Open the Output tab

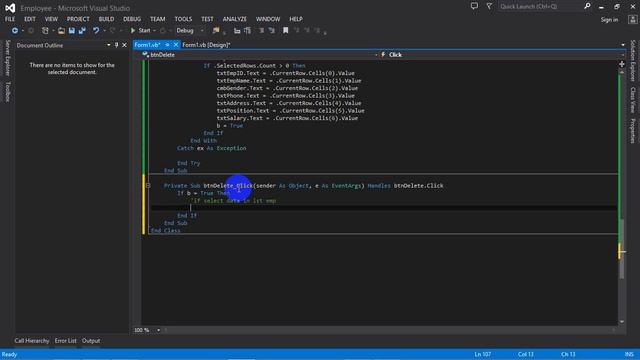coord(91,341)
